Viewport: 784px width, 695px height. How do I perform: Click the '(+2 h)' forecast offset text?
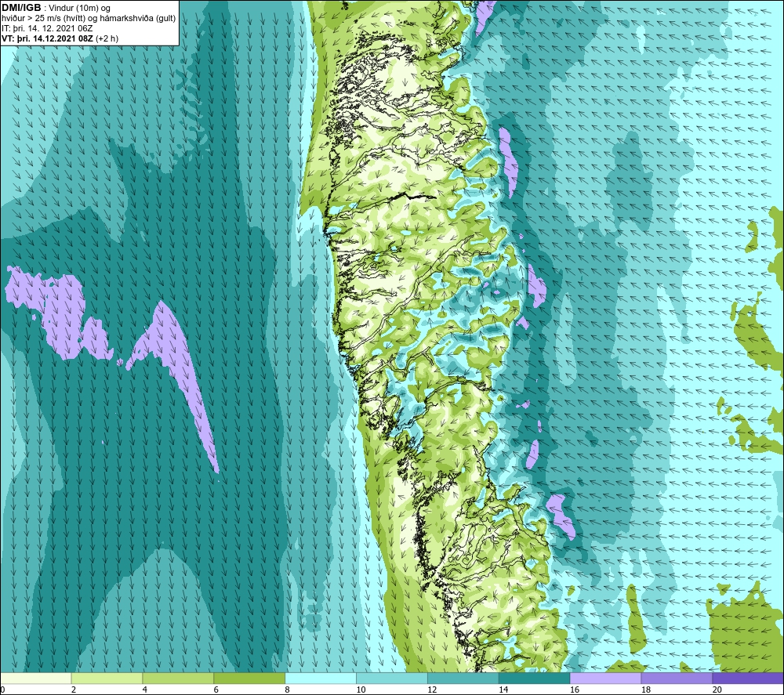107,38
